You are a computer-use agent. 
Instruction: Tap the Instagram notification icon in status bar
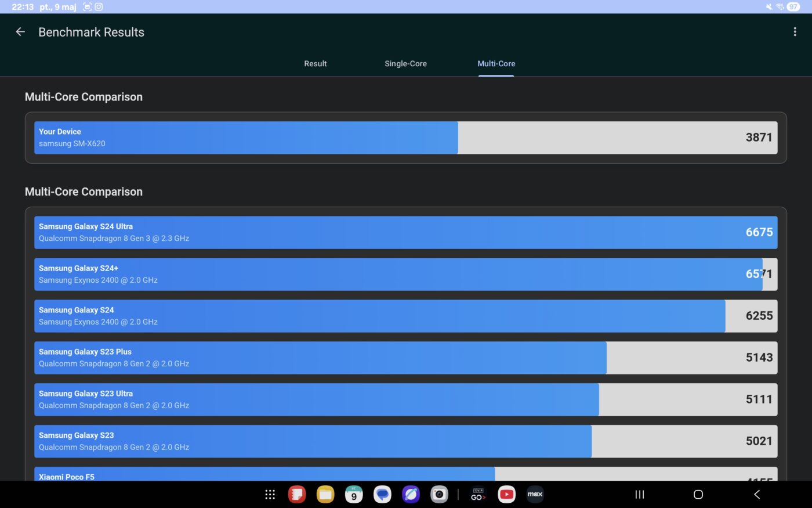click(99, 7)
